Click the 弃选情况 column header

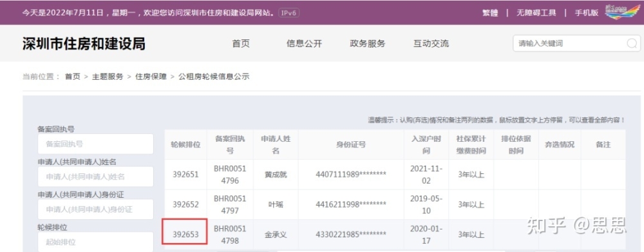(x=560, y=145)
